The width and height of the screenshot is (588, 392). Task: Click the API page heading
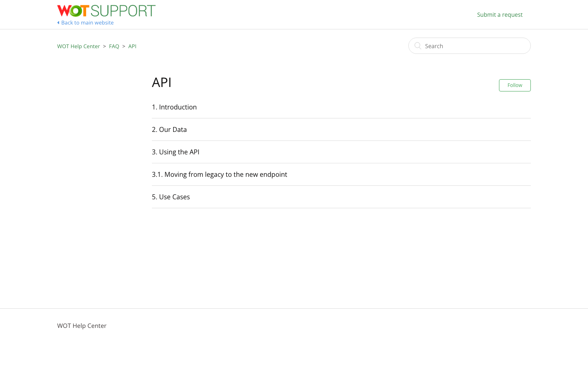point(162,82)
